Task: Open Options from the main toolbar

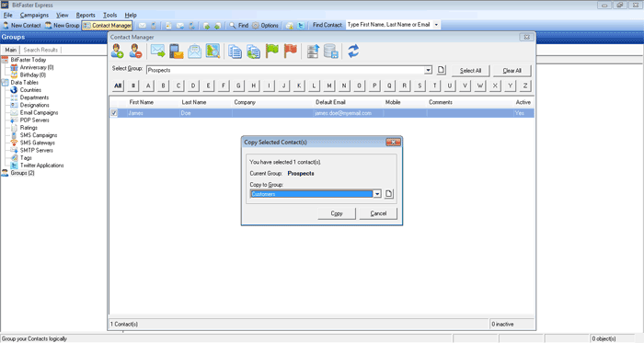Action: 265,26
